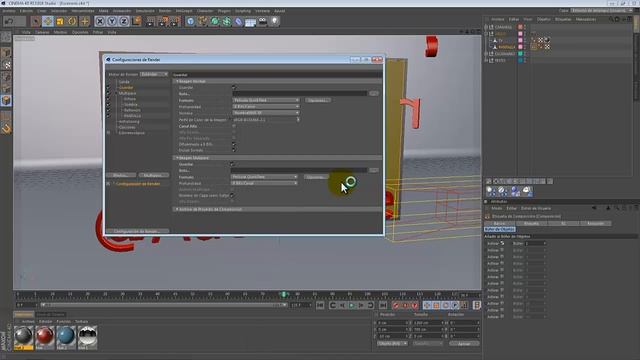The image size is (640, 360).
Task: Select the blue material swatch
Action: pyautogui.click(x=66, y=336)
